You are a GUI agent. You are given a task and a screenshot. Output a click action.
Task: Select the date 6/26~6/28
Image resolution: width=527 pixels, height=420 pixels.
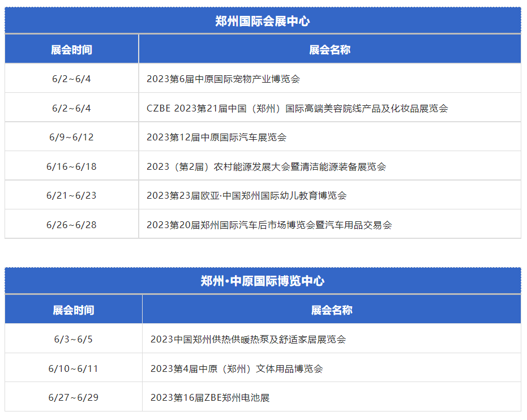click(71, 225)
